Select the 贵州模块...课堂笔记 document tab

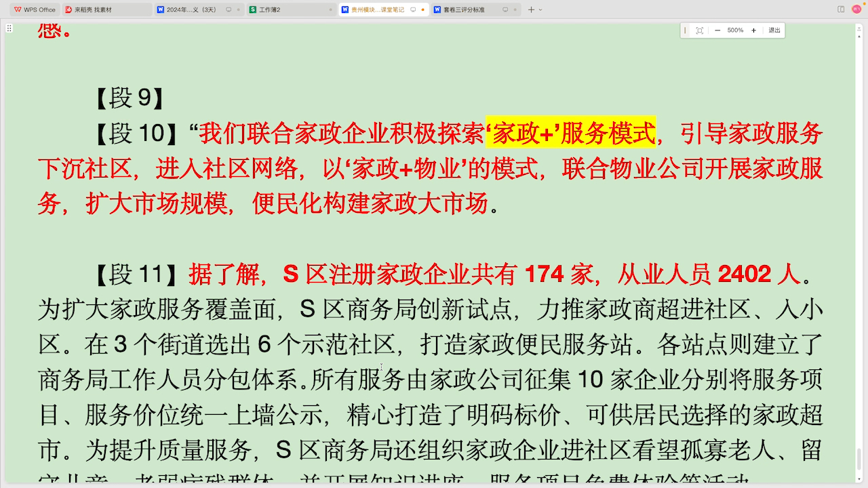pos(383,10)
